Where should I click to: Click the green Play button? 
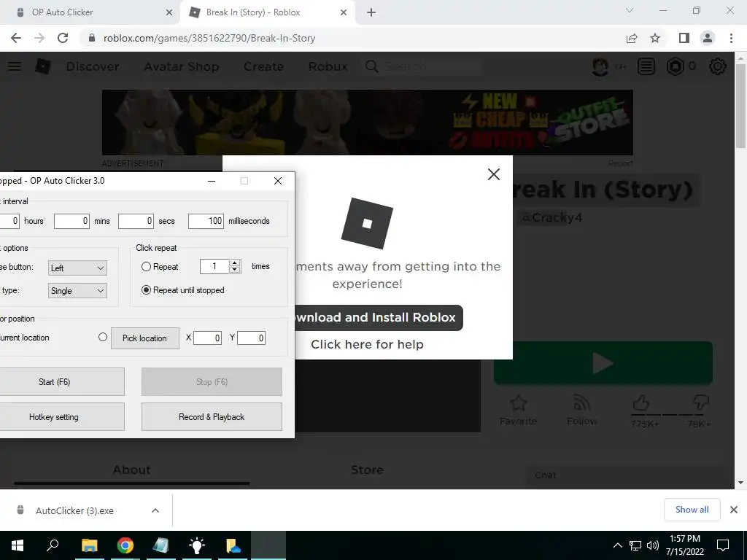603,363
